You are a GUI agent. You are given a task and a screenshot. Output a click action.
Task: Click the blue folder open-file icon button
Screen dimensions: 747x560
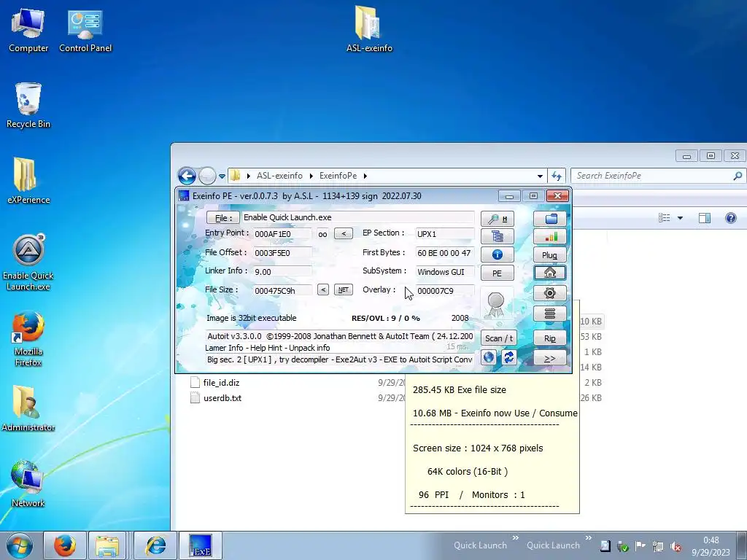[x=550, y=219]
